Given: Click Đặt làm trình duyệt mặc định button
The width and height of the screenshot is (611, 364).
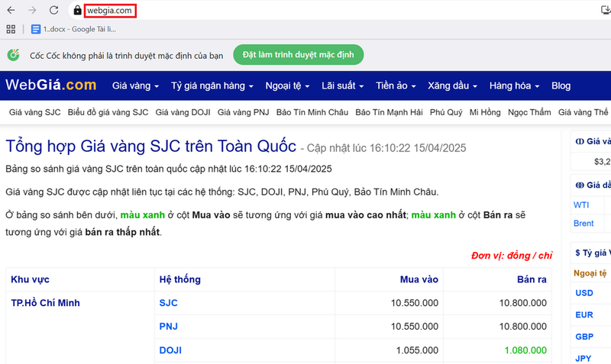Looking at the screenshot, I should (x=299, y=55).
